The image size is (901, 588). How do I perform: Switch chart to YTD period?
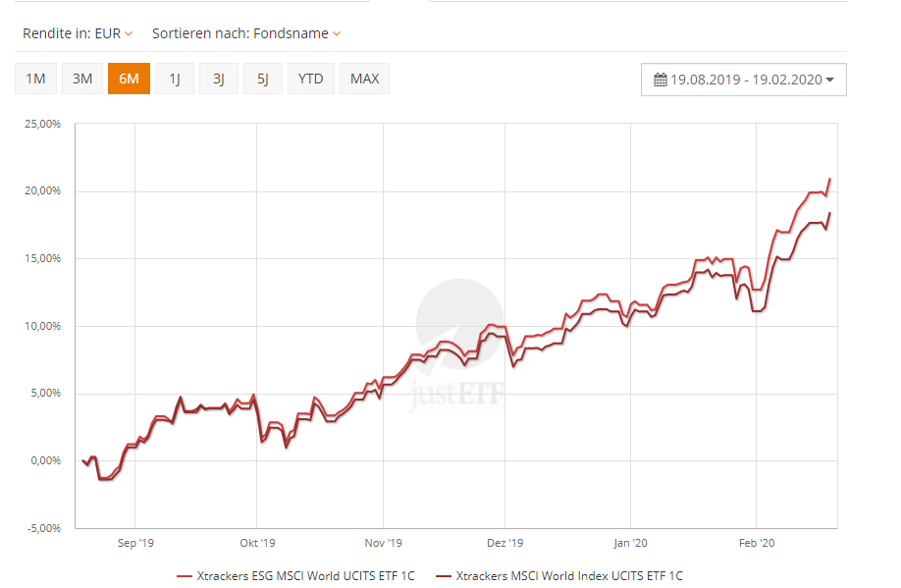click(310, 79)
